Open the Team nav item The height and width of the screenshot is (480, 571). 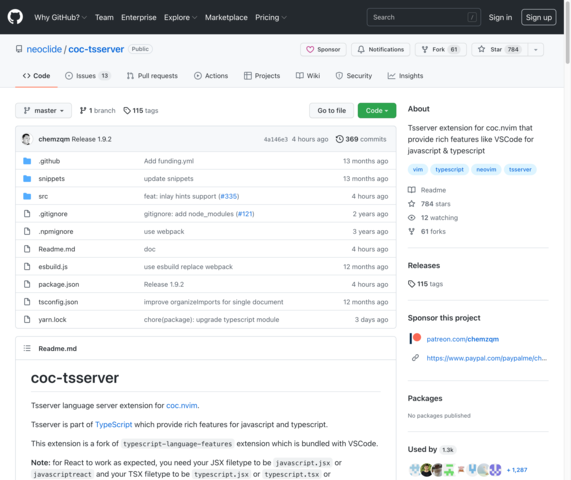[104, 17]
